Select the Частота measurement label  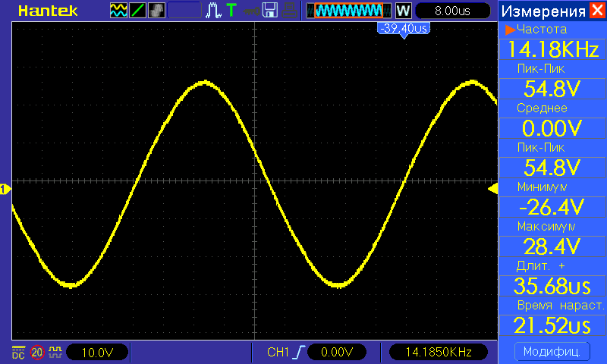(542, 29)
